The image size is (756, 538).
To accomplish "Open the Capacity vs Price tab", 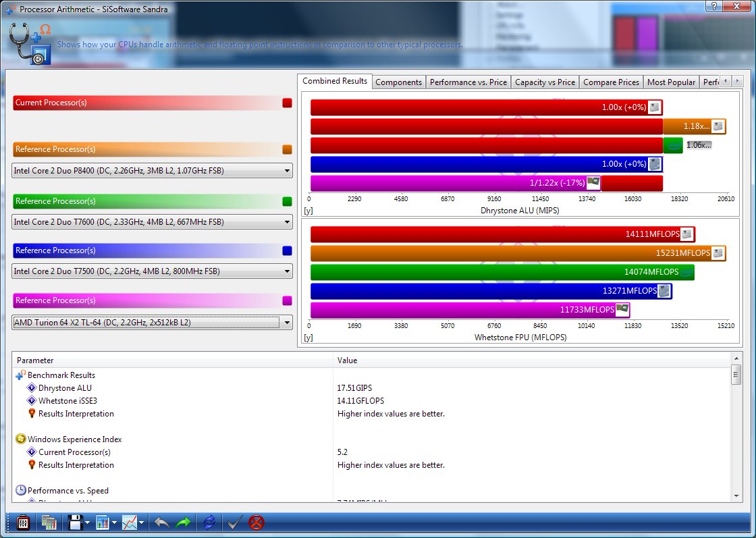I will (545, 82).
